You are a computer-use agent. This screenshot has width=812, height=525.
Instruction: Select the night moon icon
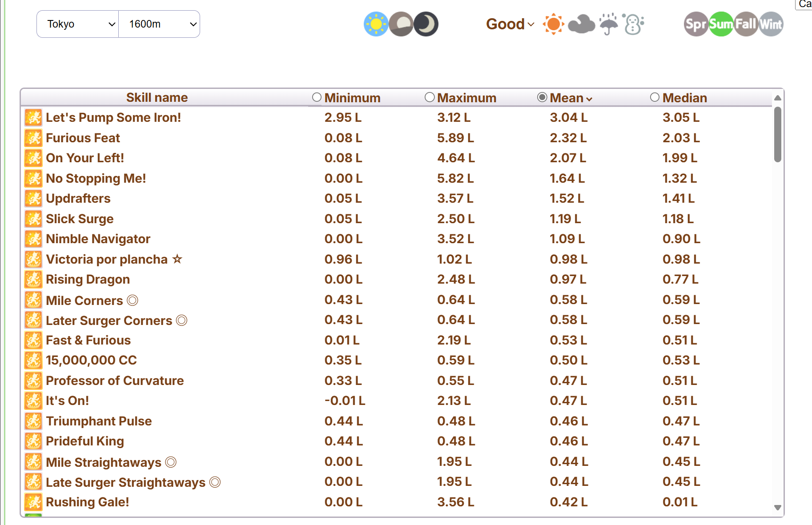click(x=426, y=24)
